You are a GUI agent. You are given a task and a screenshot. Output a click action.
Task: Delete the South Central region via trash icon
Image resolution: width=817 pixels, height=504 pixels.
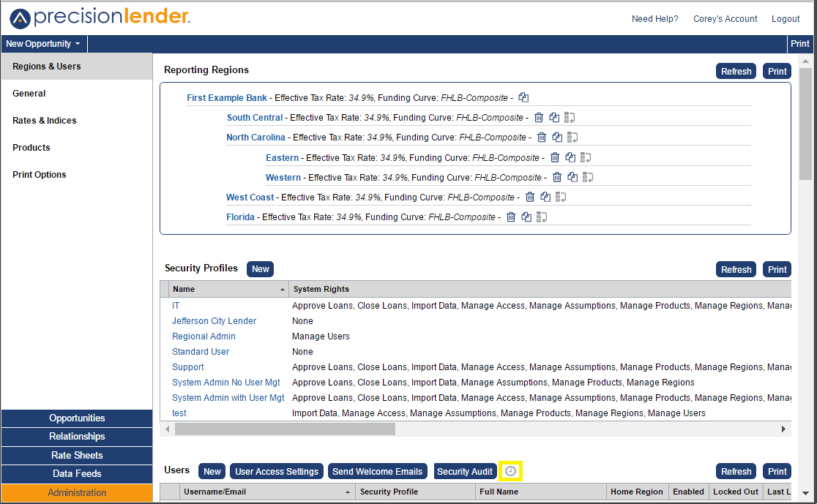(x=539, y=118)
